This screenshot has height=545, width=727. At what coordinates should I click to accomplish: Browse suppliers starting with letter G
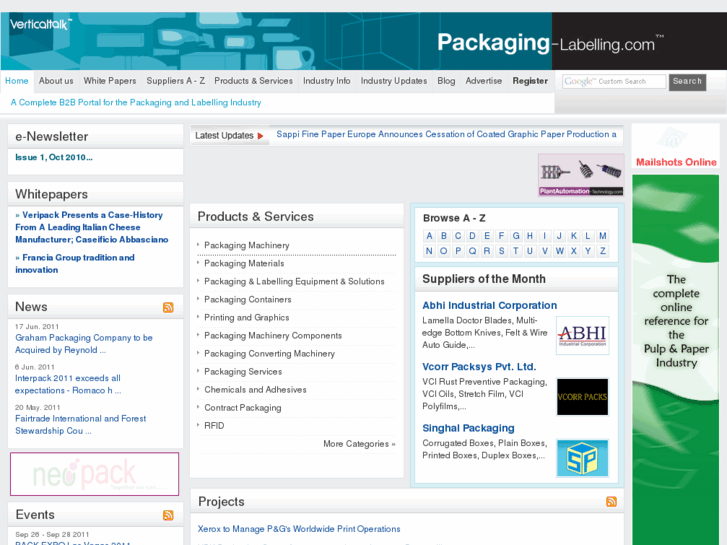[x=516, y=236]
